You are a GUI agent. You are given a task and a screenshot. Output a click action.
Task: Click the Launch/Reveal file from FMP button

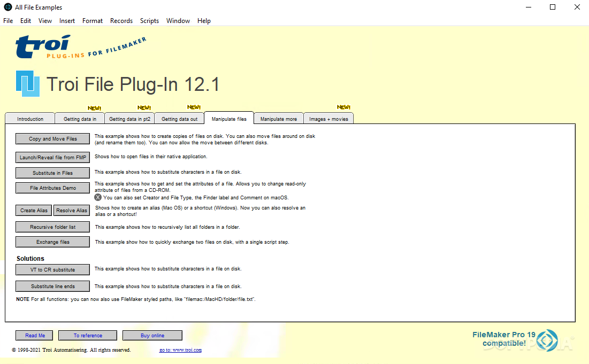(x=52, y=158)
